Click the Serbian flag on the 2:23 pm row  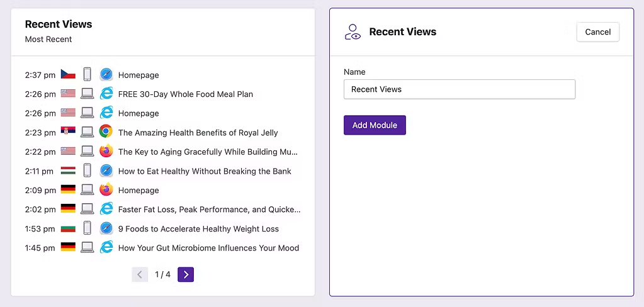[x=68, y=131]
